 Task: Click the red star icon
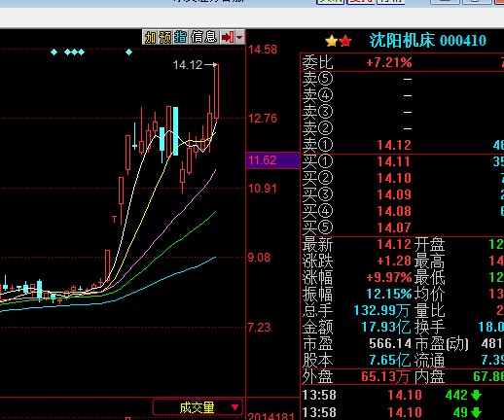click(x=345, y=41)
